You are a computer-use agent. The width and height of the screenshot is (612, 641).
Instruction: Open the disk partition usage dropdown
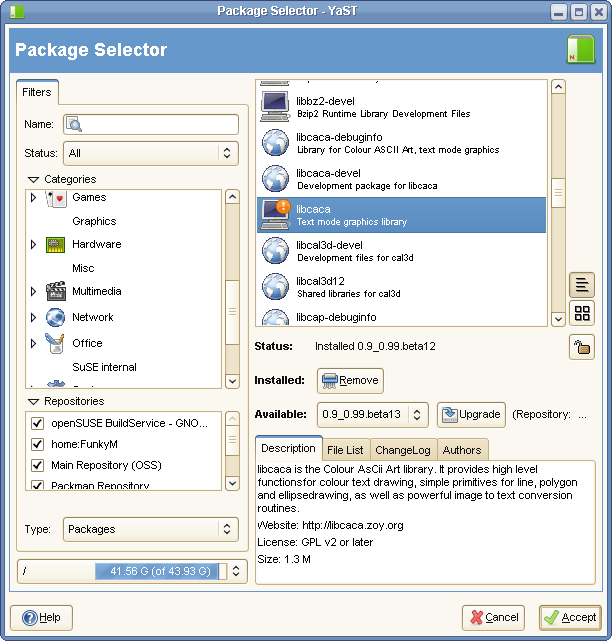pyautogui.click(x=236, y=571)
